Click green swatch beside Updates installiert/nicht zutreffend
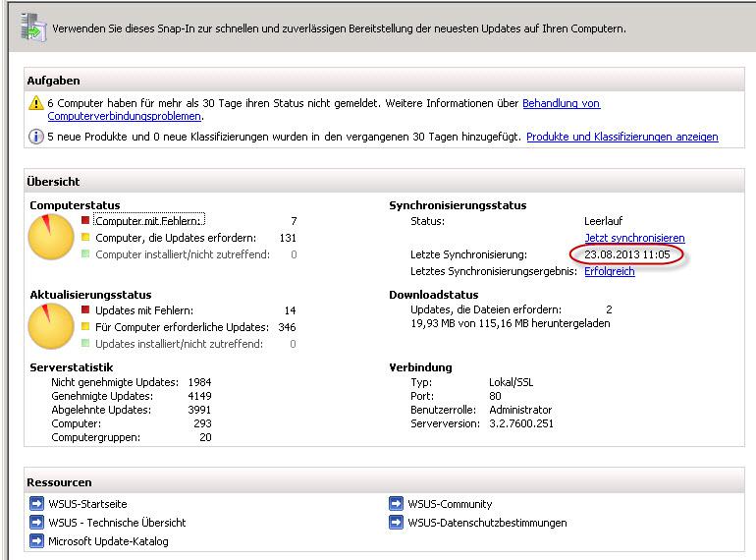The height and width of the screenshot is (560, 756). 85,344
